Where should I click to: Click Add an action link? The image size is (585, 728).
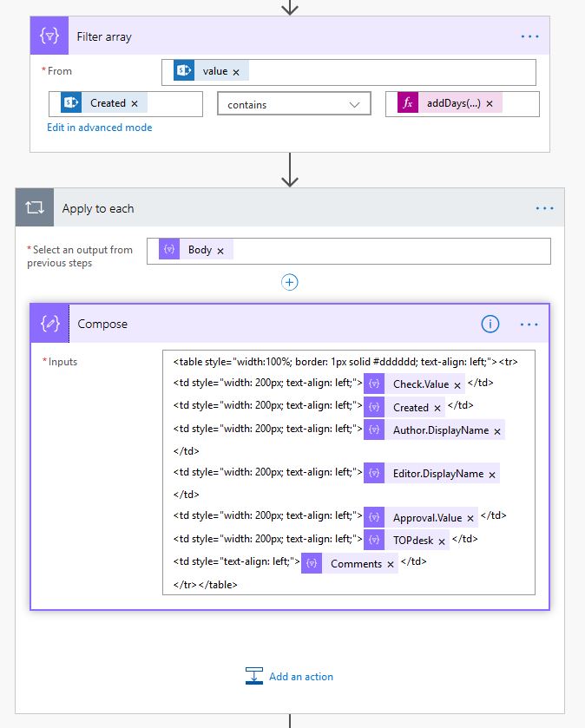pos(300,677)
